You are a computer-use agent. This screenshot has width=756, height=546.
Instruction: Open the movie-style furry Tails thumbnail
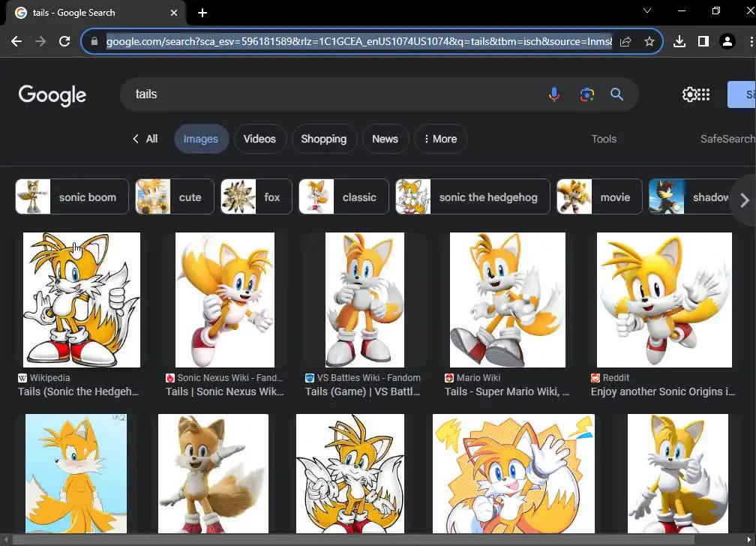click(213, 474)
